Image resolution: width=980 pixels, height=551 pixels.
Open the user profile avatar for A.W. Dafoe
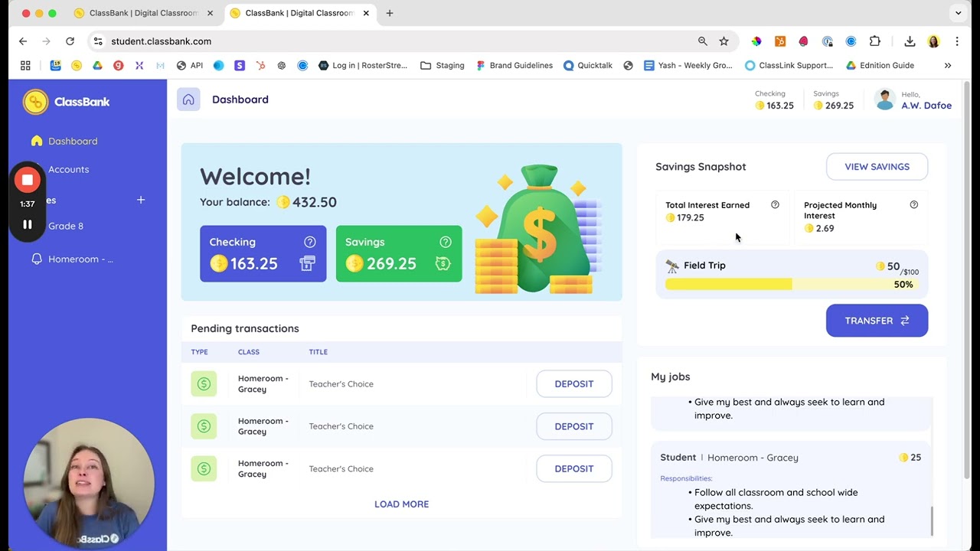(x=885, y=99)
